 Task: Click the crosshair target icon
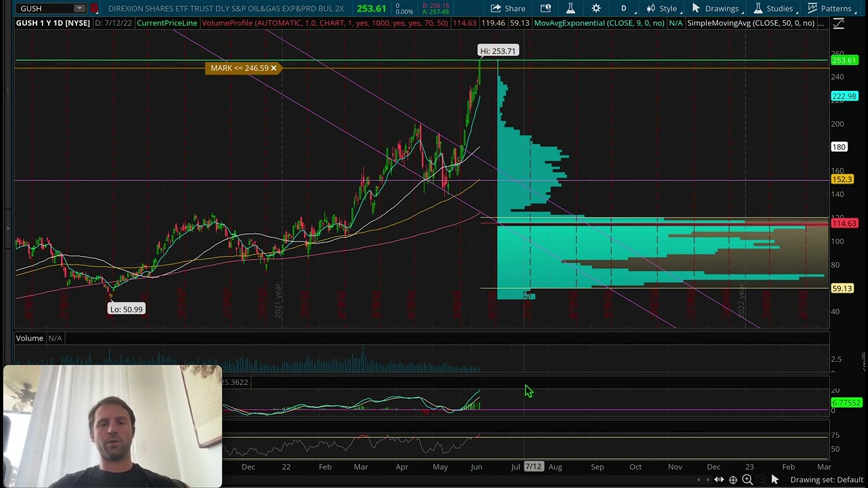point(733,480)
